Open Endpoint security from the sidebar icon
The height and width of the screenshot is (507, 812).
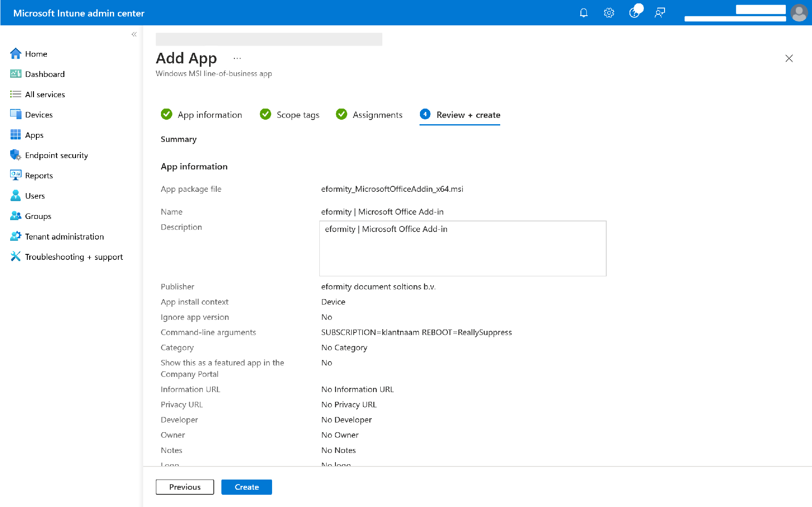tap(15, 155)
